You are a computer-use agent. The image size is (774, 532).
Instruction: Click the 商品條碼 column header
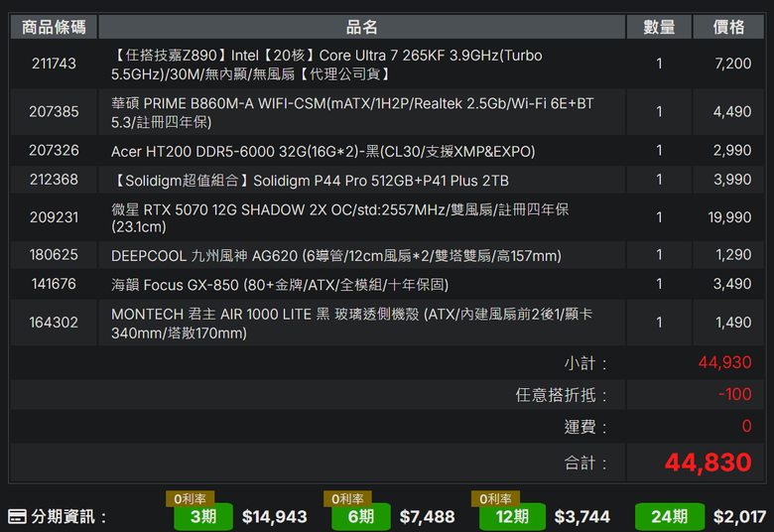click(x=54, y=27)
